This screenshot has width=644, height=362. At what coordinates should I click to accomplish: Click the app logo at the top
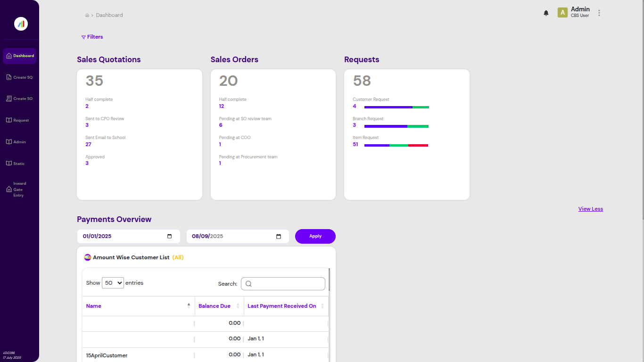coord(20,24)
